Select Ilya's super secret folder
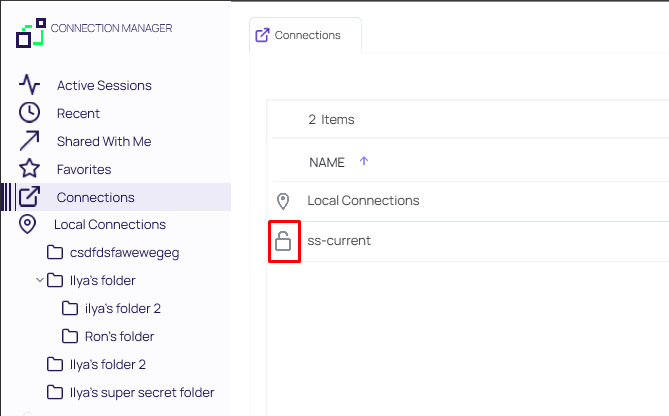This screenshot has width=669, height=416. coord(141,392)
